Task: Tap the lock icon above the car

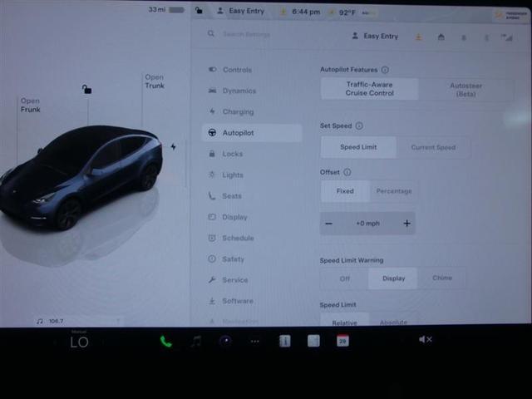Action: pyautogui.click(x=86, y=89)
